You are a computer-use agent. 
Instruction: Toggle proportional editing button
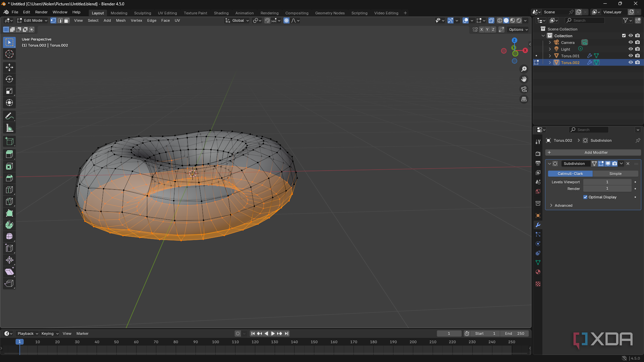pos(286,21)
